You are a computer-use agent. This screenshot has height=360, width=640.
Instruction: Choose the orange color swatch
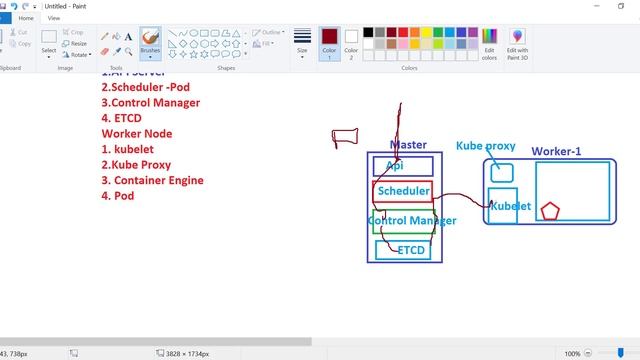[415, 32]
